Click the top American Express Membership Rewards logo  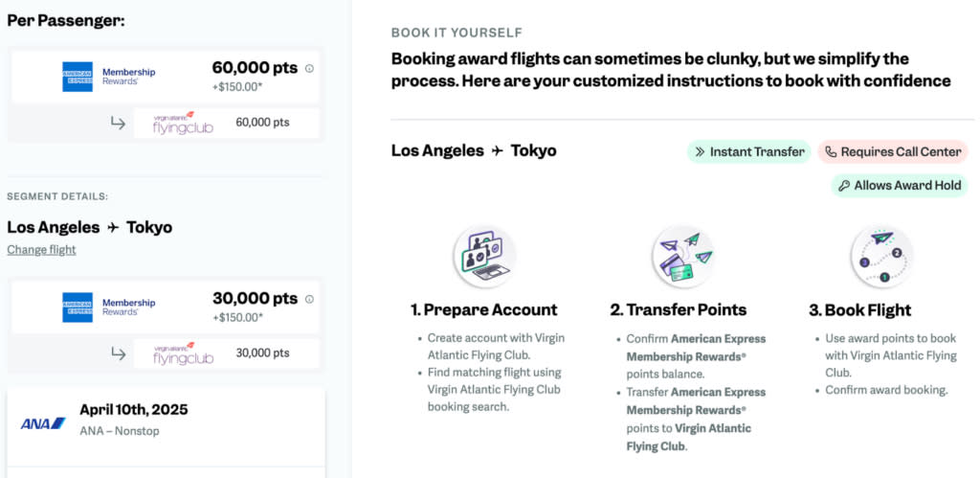[109, 77]
